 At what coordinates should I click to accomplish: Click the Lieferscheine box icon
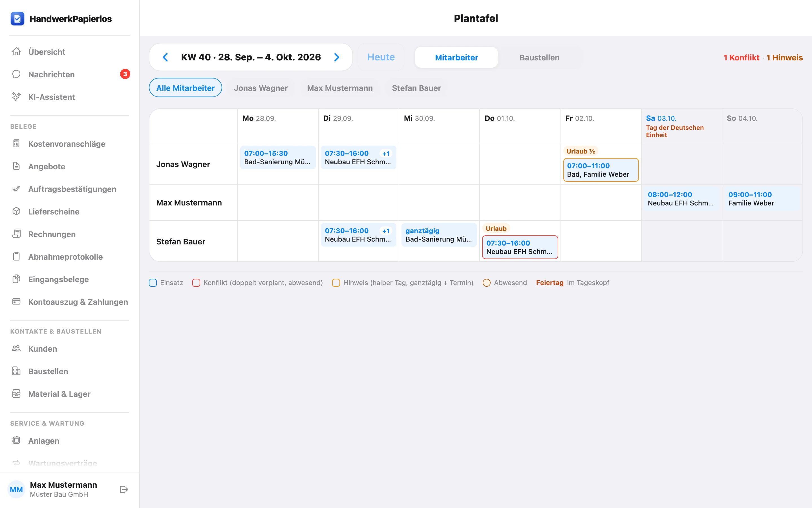pos(16,211)
